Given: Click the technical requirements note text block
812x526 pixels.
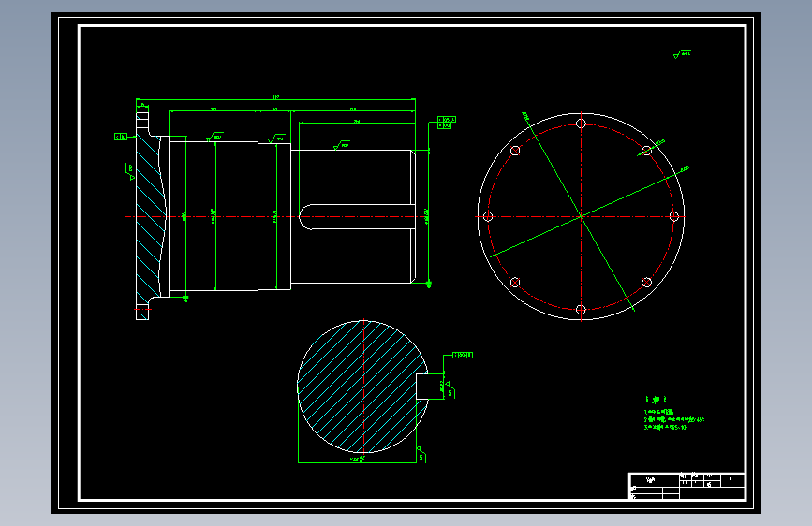Looking at the screenshot, I should (x=674, y=414).
